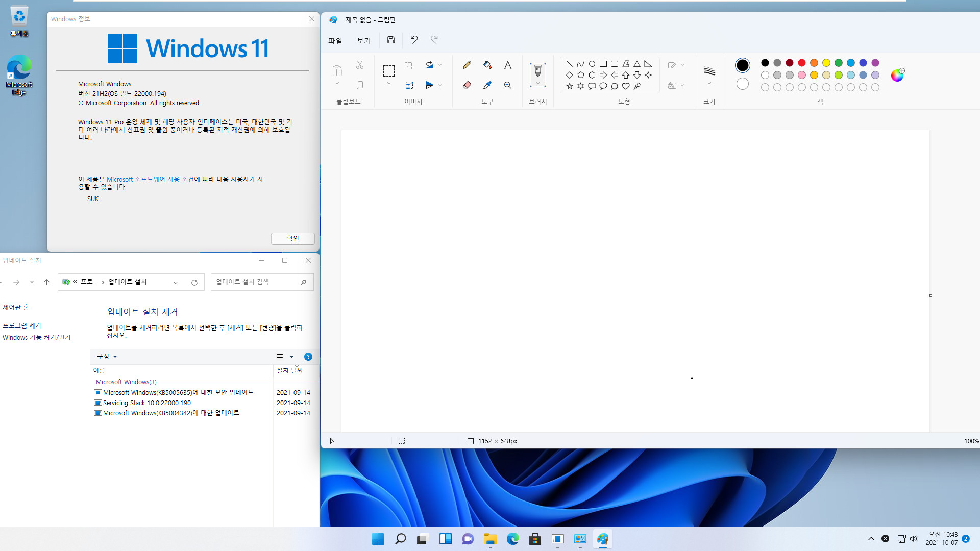Show hidden system tray icons

(871, 539)
